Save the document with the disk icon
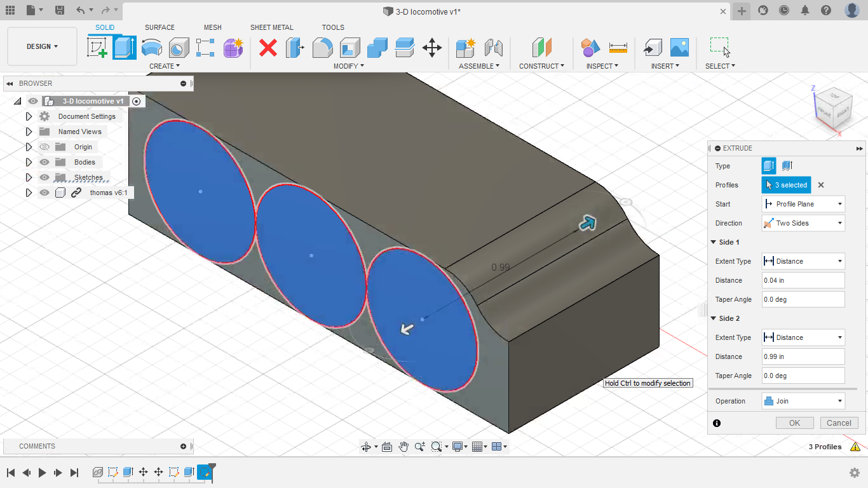 point(59,10)
